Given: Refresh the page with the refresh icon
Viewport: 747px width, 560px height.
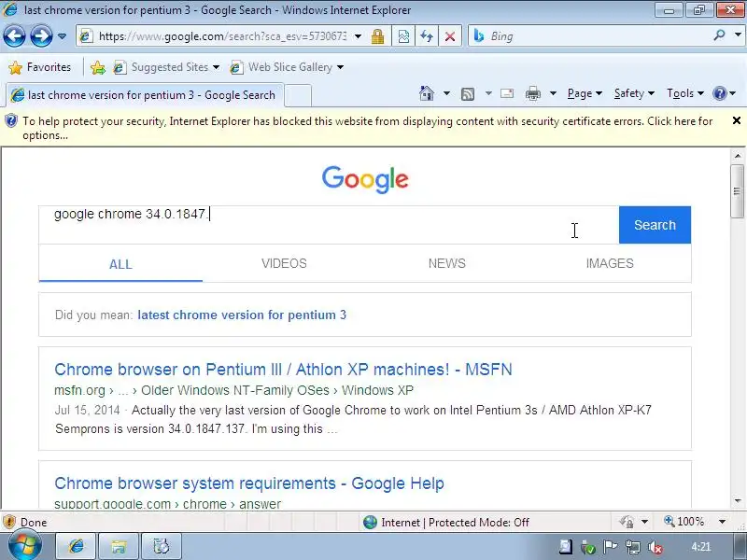Looking at the screenshot, I should point(427,36).
